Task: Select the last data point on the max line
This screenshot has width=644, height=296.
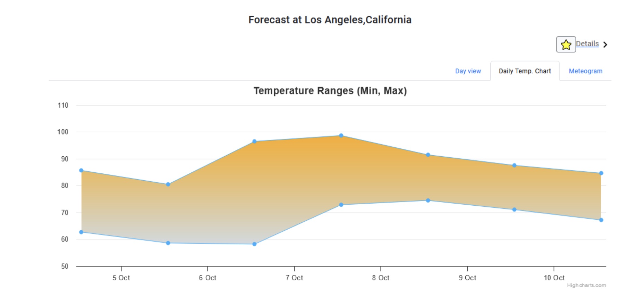Action: (x=601, y=172)
